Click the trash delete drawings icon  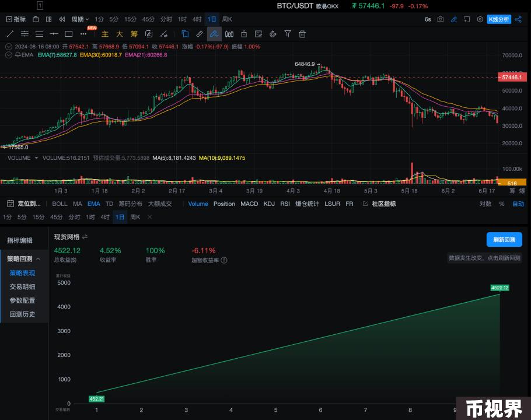(x=302, y=34)
